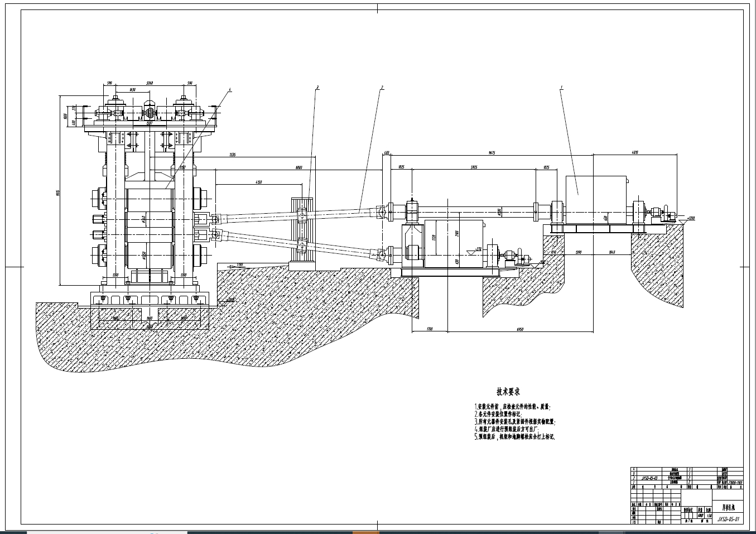Click the 8000 dimension text
756x534 pixels.
tap(298, 167)
